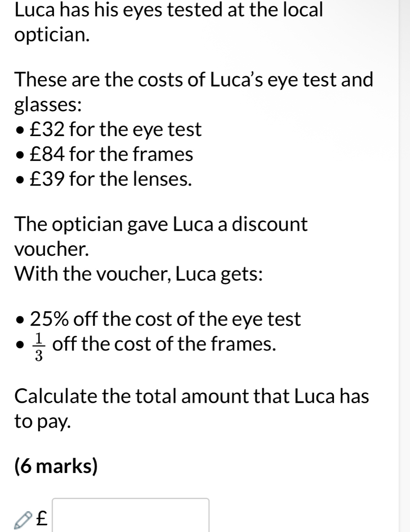Viewport: 410px width, 532px height.
Task: Focus the £ answer input field
Action: pos(131,515)
